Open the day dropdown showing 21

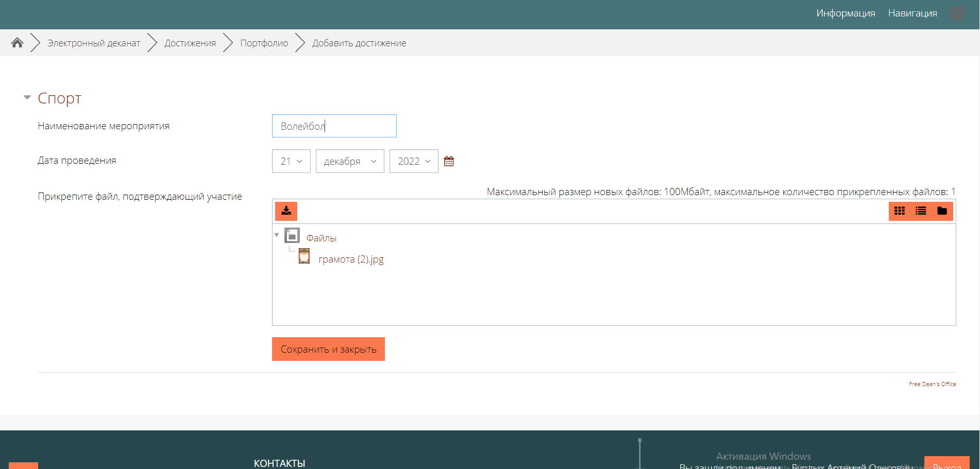pos(291,161)
